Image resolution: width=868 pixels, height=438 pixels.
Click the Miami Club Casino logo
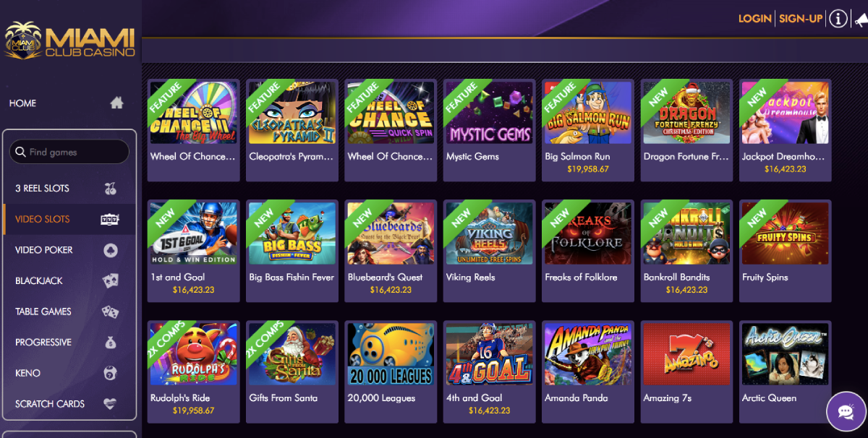click(x=70, y=40)
